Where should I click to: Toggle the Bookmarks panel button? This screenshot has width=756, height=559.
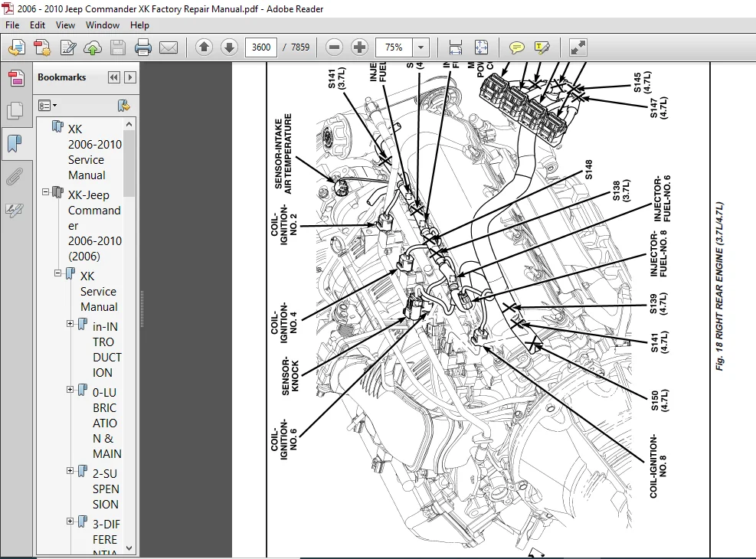15,143
